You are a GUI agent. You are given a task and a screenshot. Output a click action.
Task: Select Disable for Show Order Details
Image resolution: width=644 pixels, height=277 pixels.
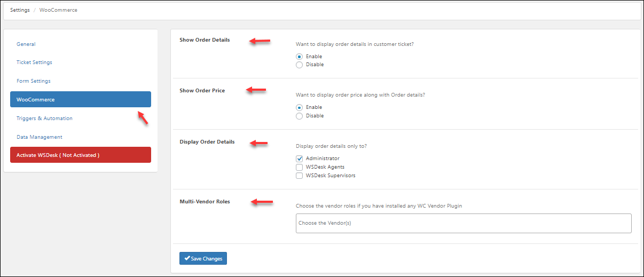300,65
